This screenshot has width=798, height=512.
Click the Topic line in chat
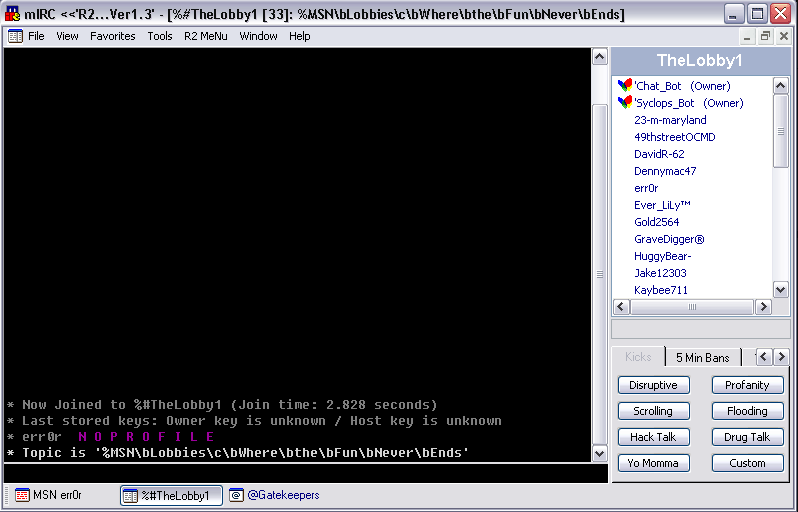click(238, 453)
